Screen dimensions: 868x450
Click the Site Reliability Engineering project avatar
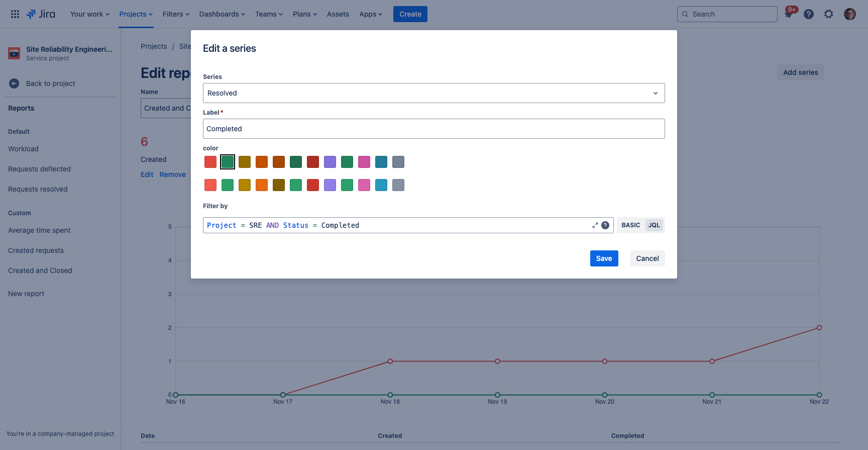[x=14, y=53]
